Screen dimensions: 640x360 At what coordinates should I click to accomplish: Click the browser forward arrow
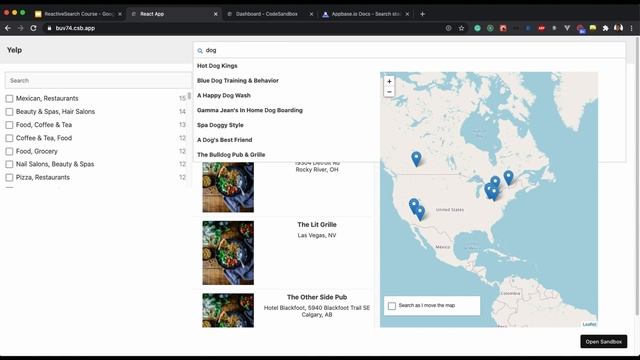click(x=20, y=28)
